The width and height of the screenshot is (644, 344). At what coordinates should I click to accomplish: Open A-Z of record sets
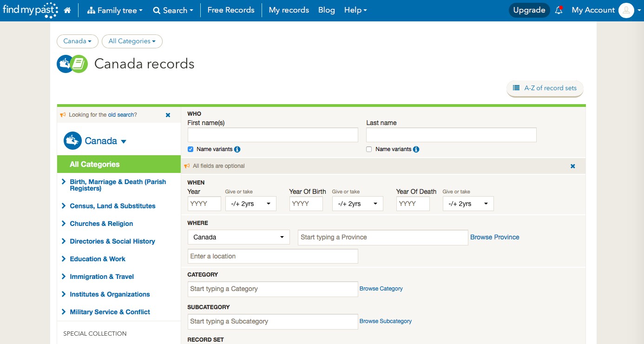545,88
